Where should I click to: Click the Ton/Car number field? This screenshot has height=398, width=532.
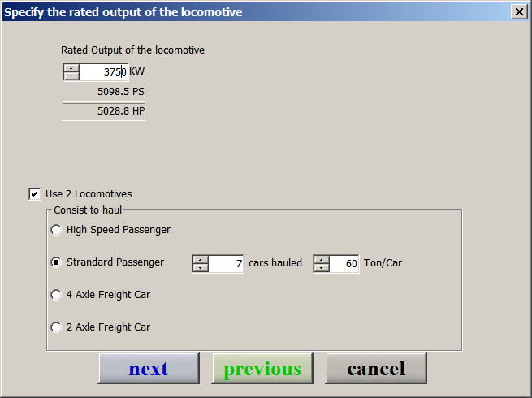click(344, 264)
